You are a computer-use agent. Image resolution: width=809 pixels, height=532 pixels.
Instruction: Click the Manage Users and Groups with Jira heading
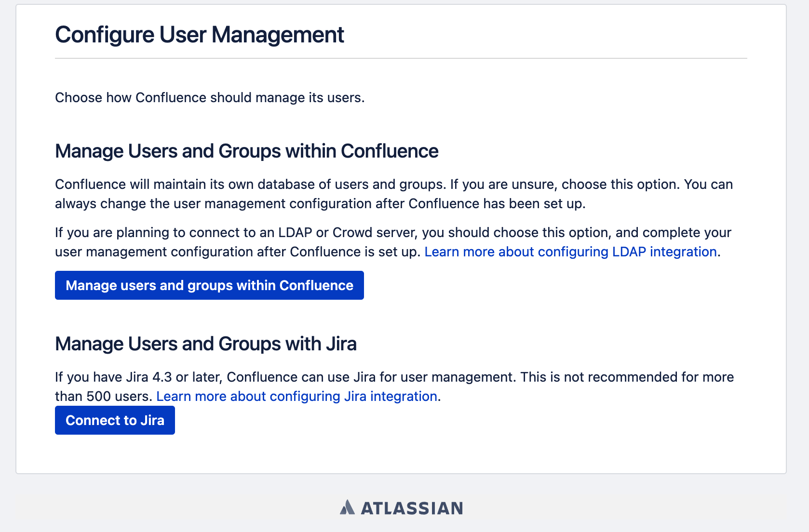(206, 344)
